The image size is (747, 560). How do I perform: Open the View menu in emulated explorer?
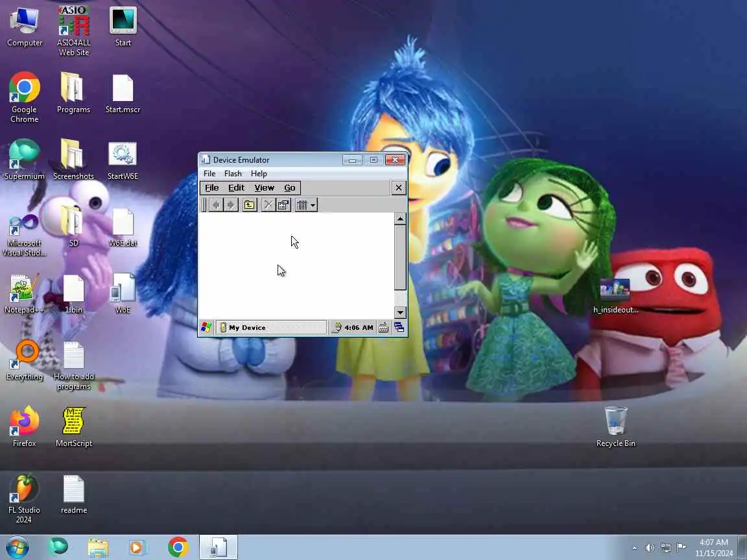pos(264,187)
